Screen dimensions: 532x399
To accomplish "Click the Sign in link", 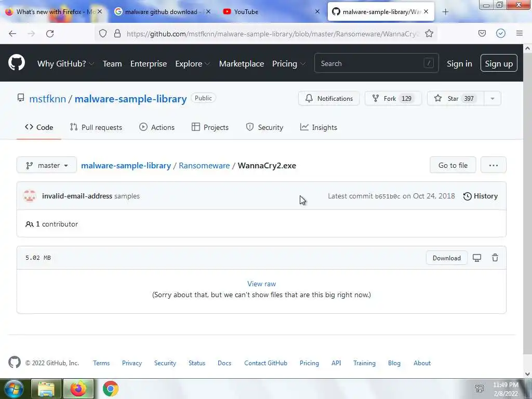I will (x=459, y=63).
